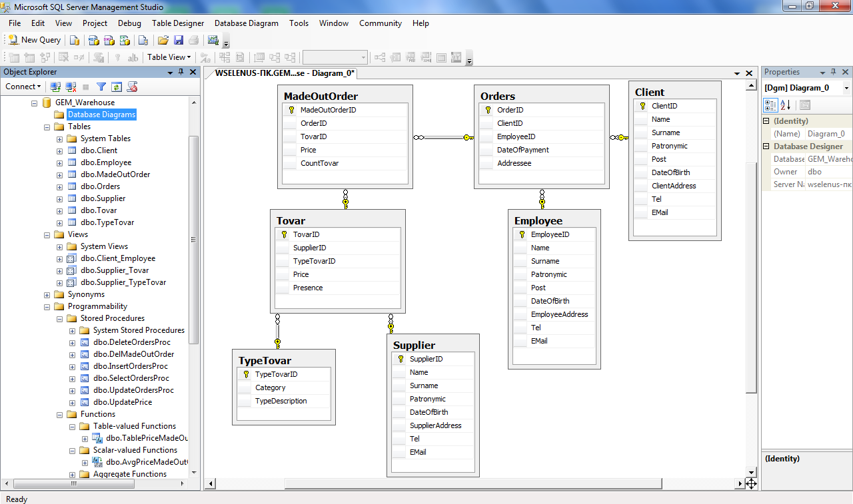The height and width of the screenshot is (504, 853).
Task: Toggle auto-hide pin on Properties panel
Action: click(834, 72)
